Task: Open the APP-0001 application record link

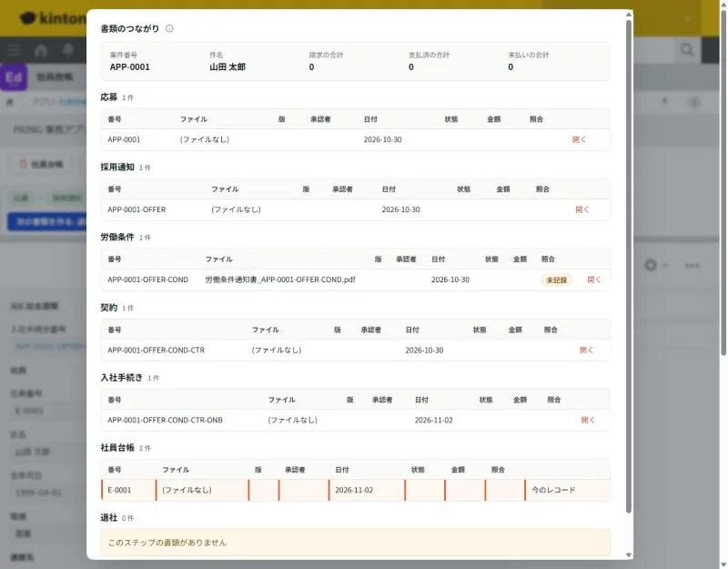Action: click(579, 139)
